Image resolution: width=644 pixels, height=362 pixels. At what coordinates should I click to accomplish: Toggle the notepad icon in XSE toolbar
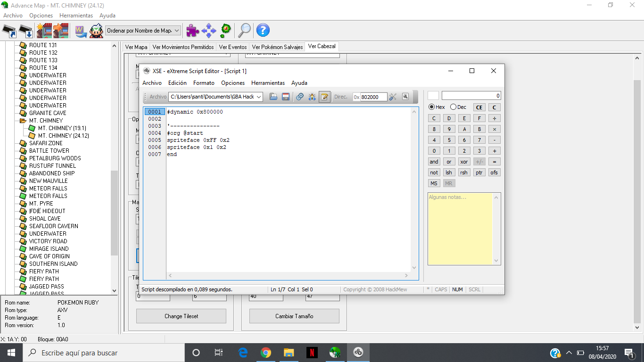tap(324, 97)
